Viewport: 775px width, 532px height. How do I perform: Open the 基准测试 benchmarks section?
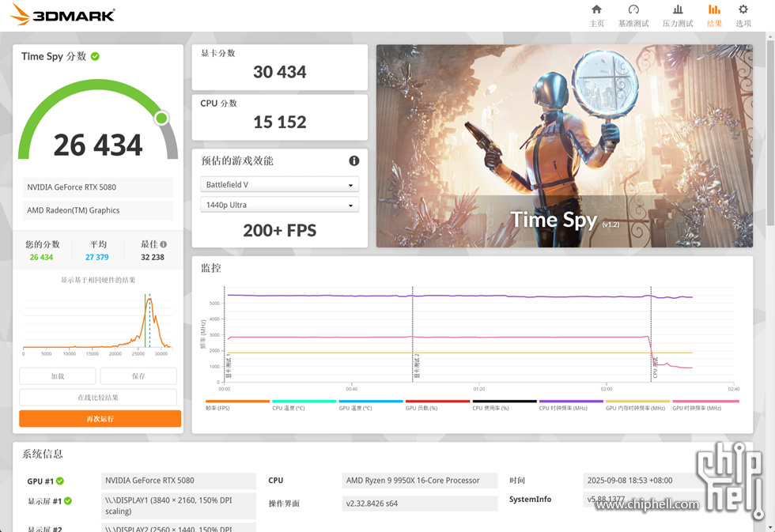point(633,16)
